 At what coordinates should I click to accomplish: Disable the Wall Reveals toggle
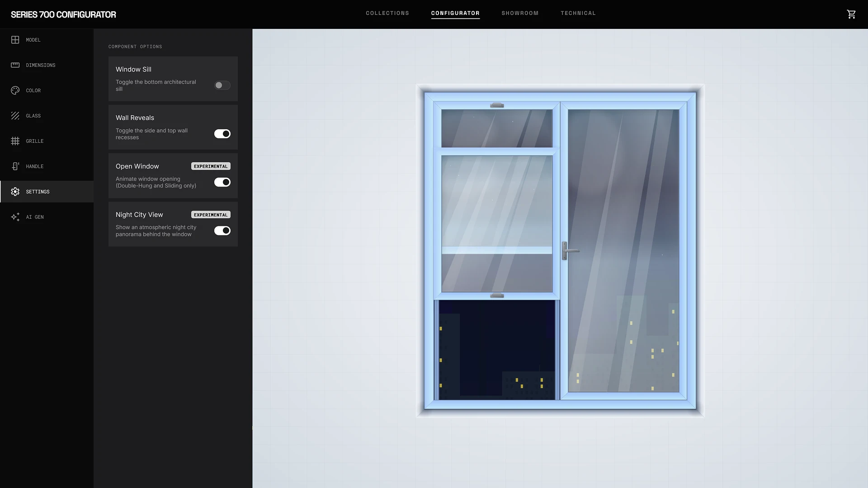coord(222,134)
